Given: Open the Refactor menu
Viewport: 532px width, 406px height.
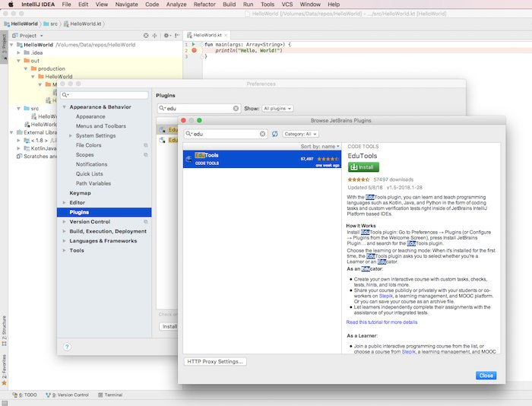Looking at the screenshot, I should coord(204,5).
